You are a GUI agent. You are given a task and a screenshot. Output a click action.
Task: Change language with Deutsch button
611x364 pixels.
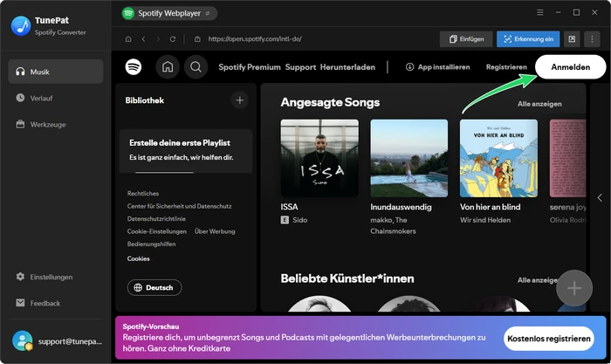point(154,287)
